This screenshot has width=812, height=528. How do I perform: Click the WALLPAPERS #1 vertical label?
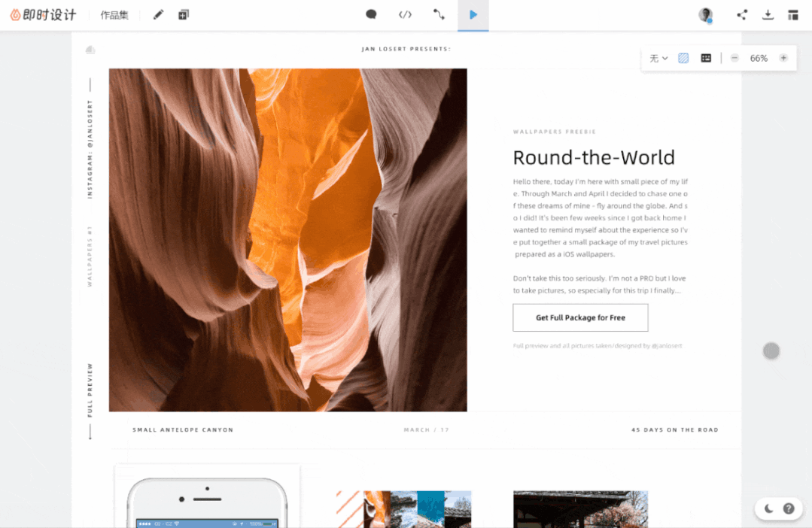(90, 256)
